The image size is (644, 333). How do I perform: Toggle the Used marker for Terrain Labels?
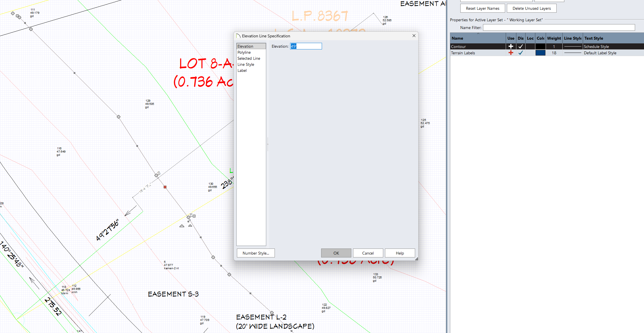point(511,53)
